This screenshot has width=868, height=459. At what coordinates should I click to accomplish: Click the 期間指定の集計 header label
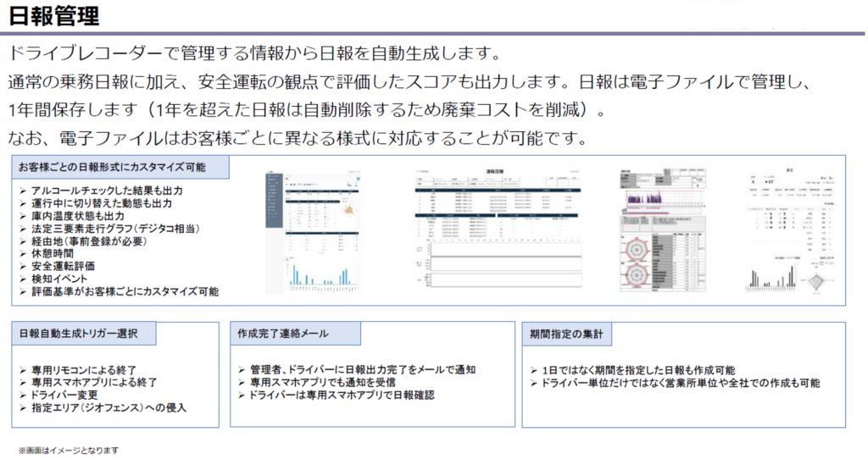566,334
